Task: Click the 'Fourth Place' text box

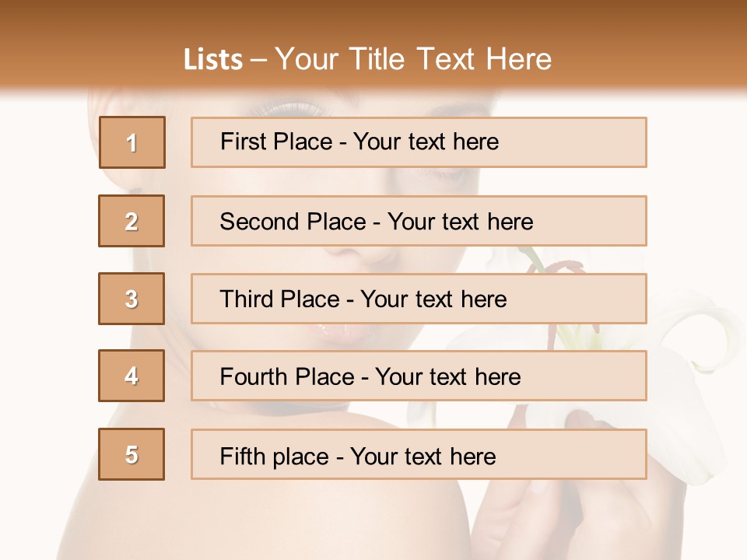Action: click(x=419, y=376)
